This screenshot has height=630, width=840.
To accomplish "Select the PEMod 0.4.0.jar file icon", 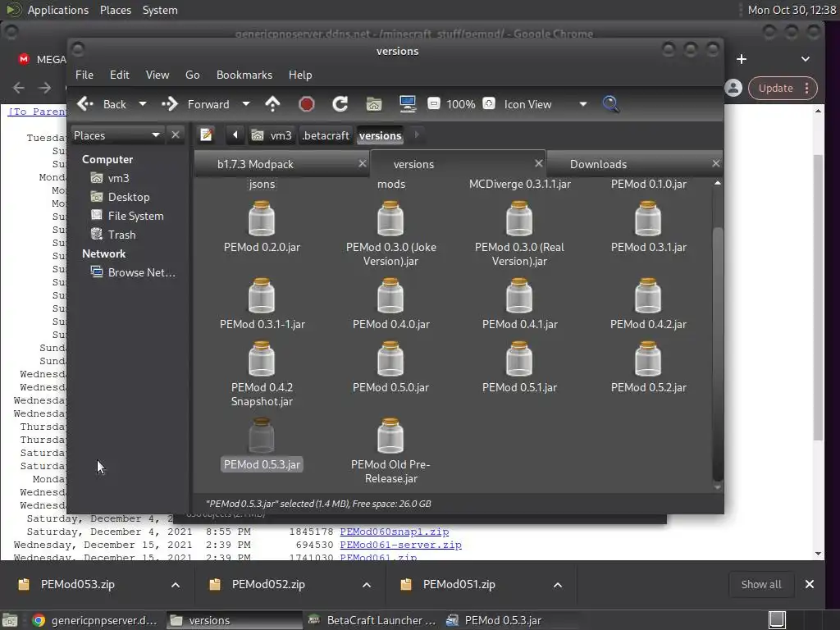I will click(x=390, y=295).
